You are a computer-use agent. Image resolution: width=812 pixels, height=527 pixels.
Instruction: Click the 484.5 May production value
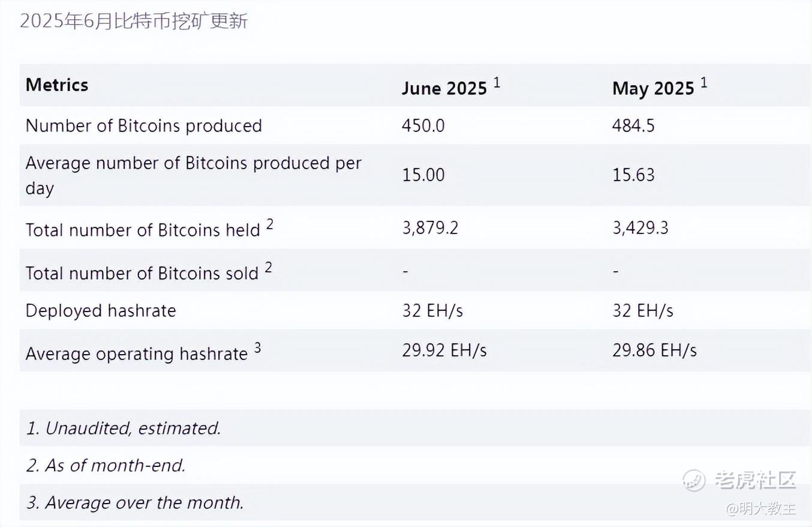633,125
